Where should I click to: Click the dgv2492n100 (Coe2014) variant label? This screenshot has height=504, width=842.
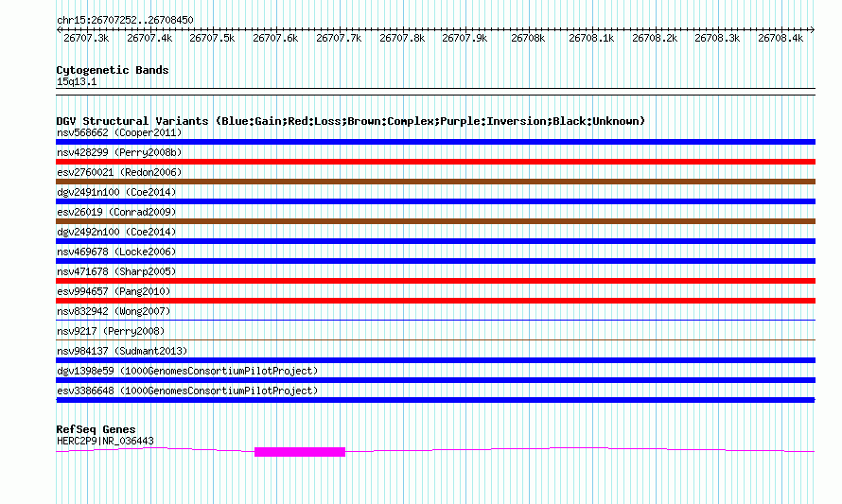coord(116,232)
